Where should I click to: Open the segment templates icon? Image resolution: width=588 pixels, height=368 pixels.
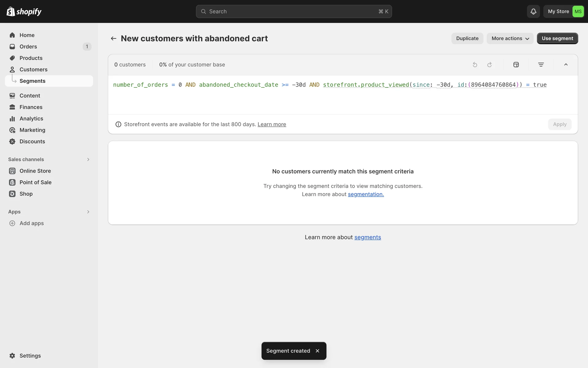516,65
